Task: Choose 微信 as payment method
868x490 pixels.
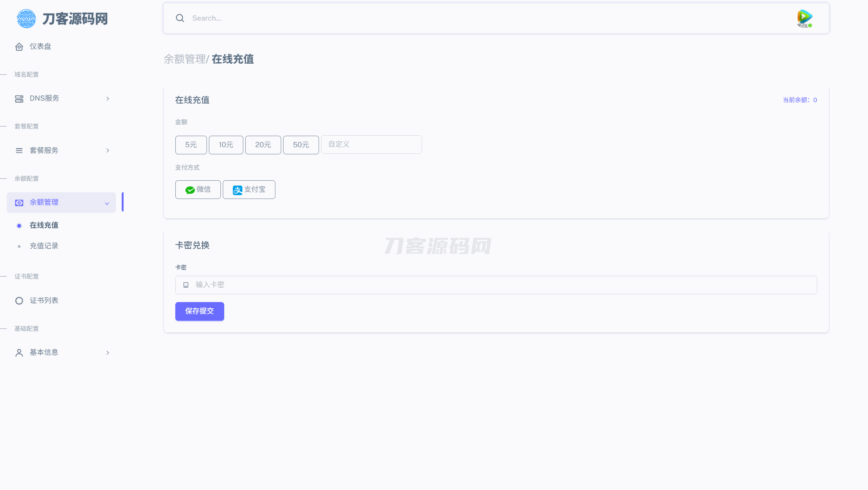Action: 198,190
